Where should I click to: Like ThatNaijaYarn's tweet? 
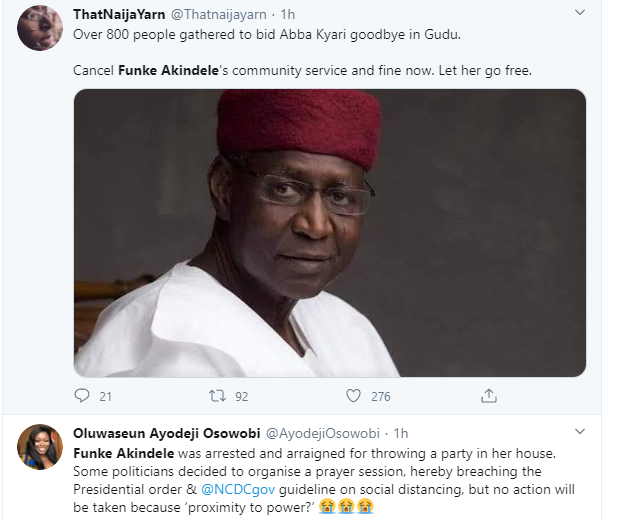point(354,396)
